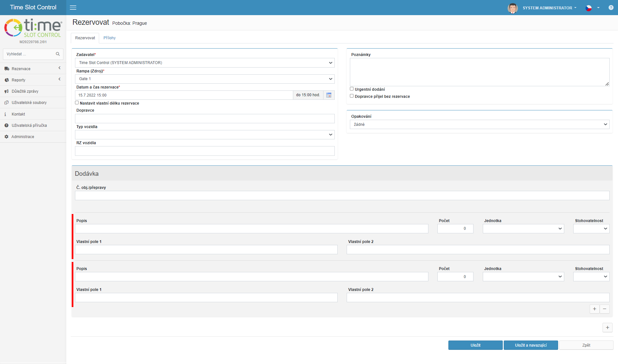Click the administrator avatar picture

[x=512, y=8]
